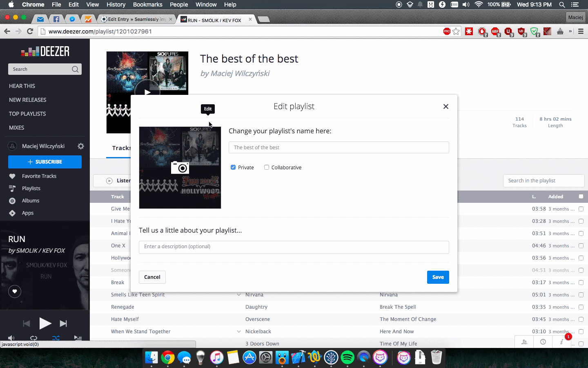Save the playlist changes
This screenshot has height=368, width=588.
[438, 277]
